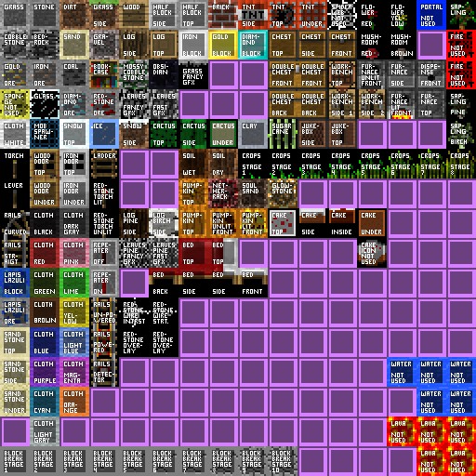Pick the Diamond Ore tile

(x=74, y=104)
